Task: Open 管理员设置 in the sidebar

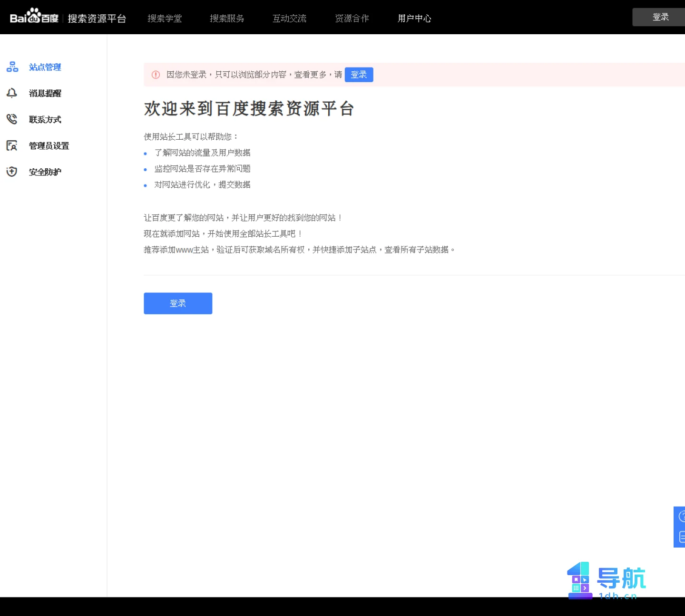Action: pos(49,145)
